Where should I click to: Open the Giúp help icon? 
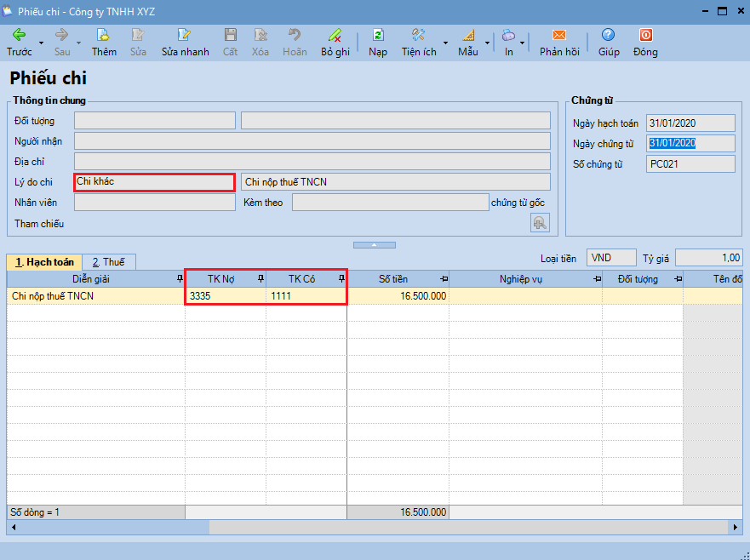608,36
